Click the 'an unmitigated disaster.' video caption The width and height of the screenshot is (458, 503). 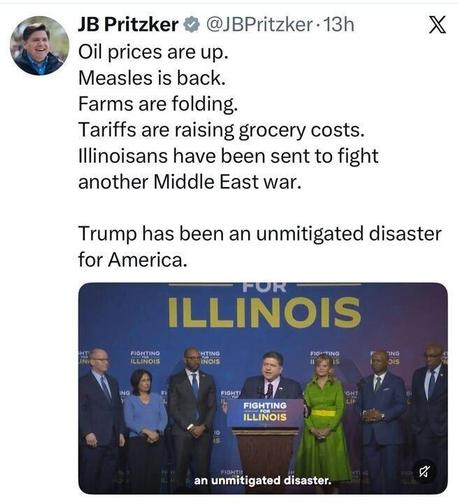tap(263, 480)
